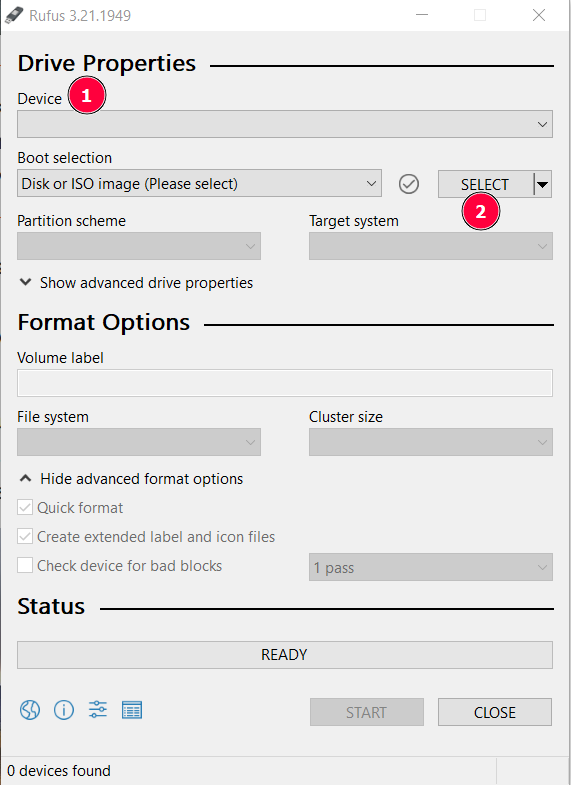Click the 'Drive Properties' heading

point(107,64)
